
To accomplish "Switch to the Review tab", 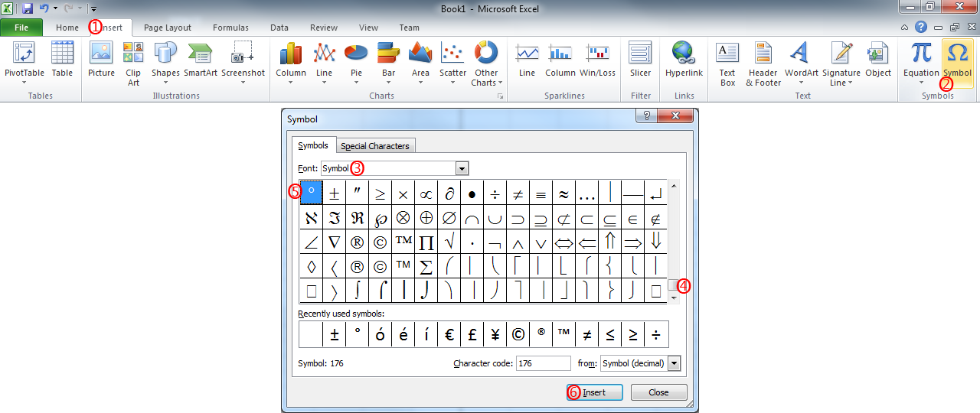I will click(324, 28).
